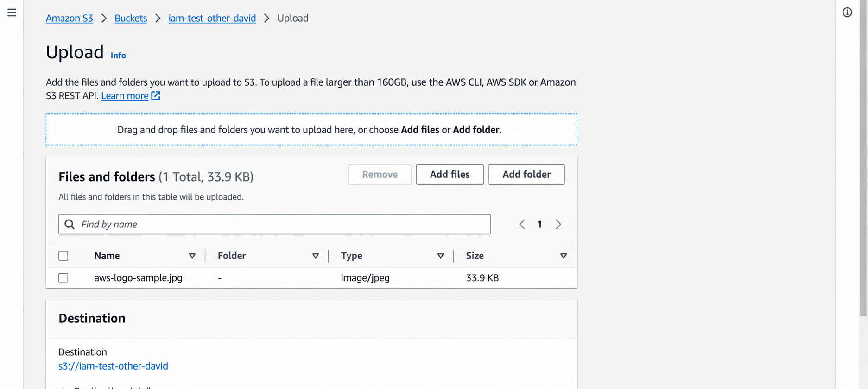Click the Add files button

coord(450,175)
